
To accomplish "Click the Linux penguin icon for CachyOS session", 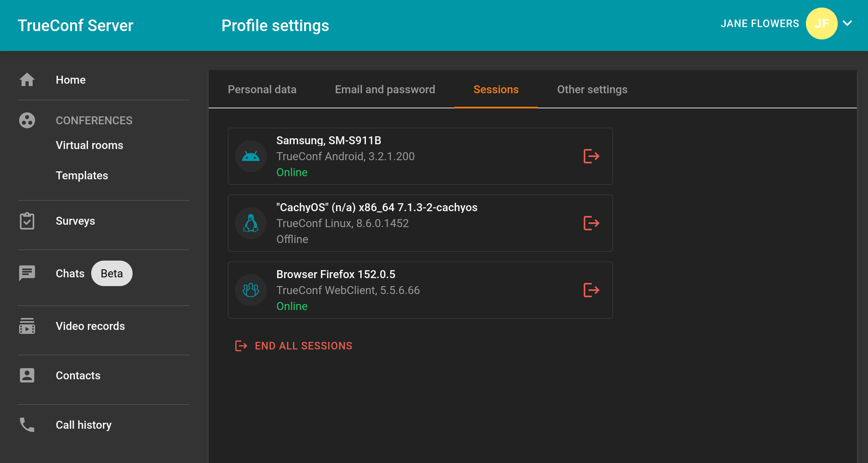I will (x=251, y=223).
